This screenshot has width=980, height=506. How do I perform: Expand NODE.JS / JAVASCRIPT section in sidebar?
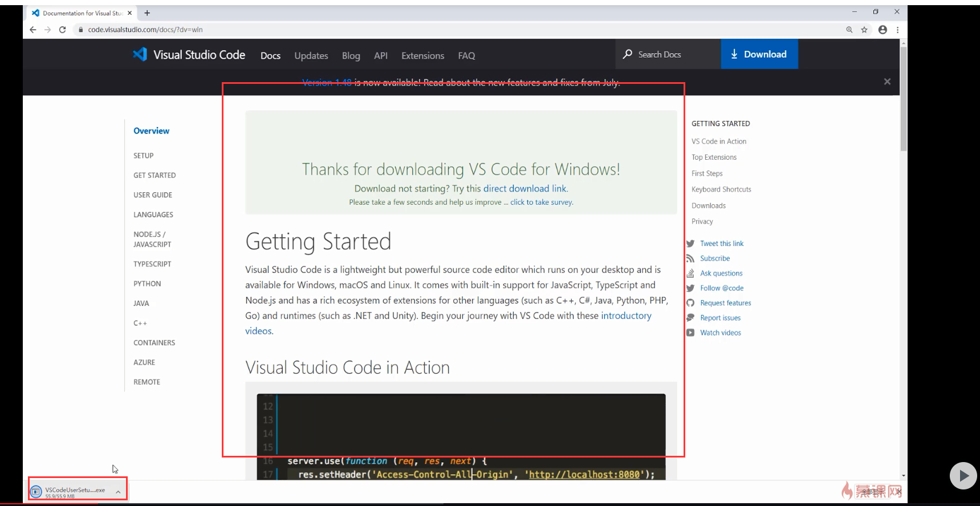[152, 240]
